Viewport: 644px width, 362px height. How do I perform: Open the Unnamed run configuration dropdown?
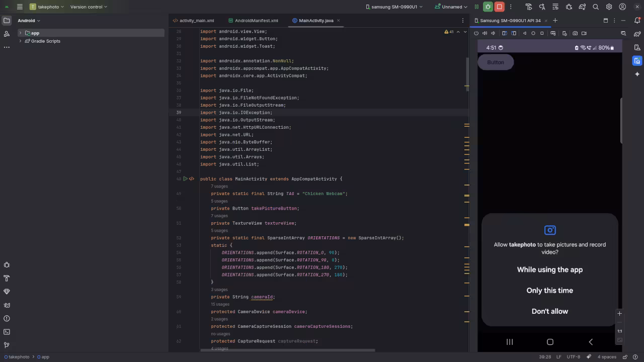[x=451, y=7]
